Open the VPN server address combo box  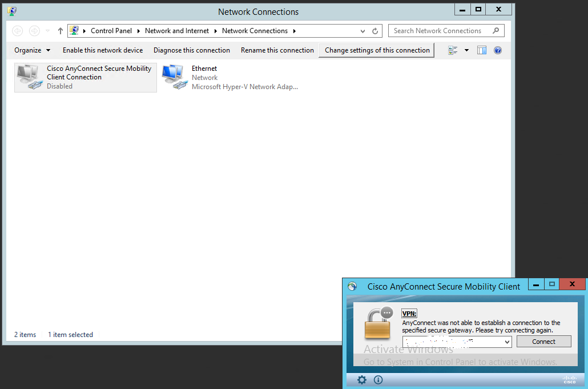point(457,342)
